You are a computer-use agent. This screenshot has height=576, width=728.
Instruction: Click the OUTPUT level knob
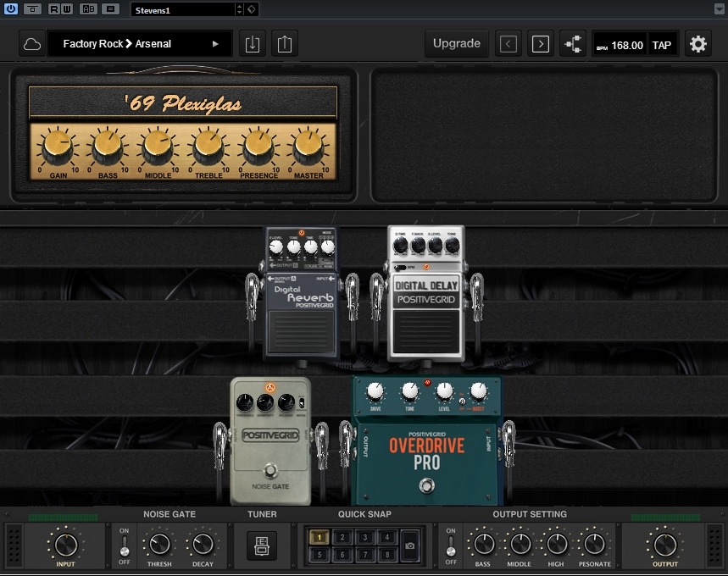coord(664,545)
